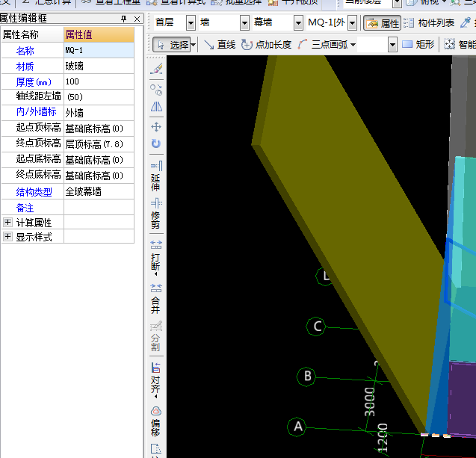Open the 选择 tool dropdown arrow
Screen dimensions: 476x458
[194, 46]
